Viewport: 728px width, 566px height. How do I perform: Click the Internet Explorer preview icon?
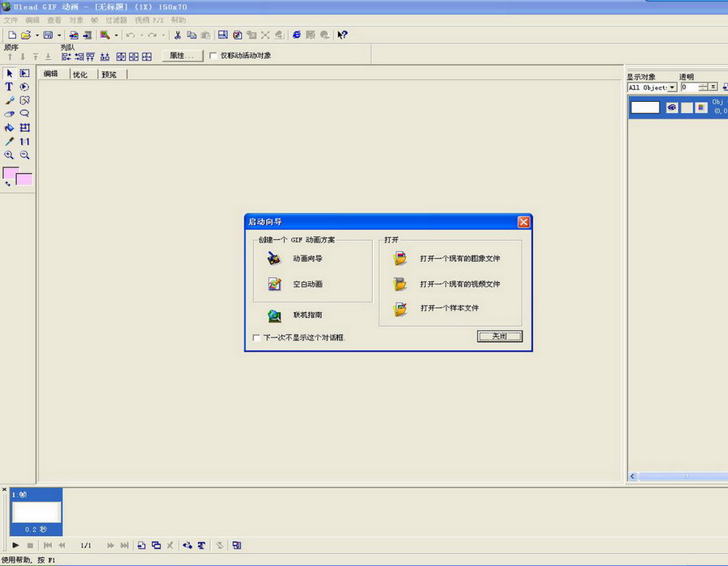297,35
